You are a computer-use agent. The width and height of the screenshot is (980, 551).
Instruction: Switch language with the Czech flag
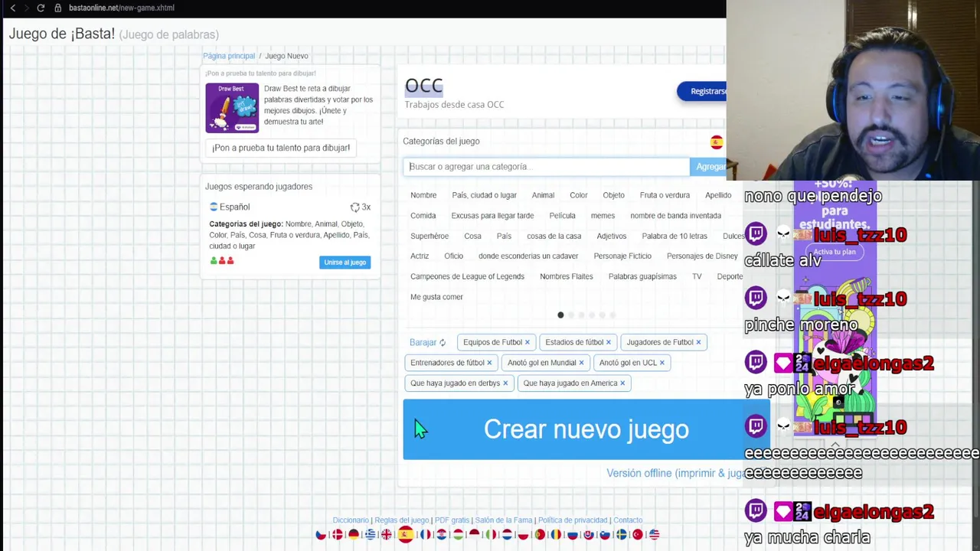[322, 535]
